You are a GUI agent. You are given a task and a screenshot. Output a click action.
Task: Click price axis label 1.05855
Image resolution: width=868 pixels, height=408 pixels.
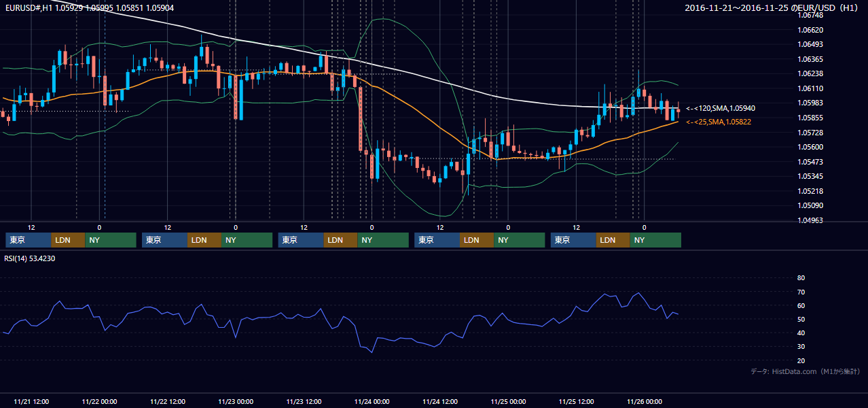click(809, 118)
